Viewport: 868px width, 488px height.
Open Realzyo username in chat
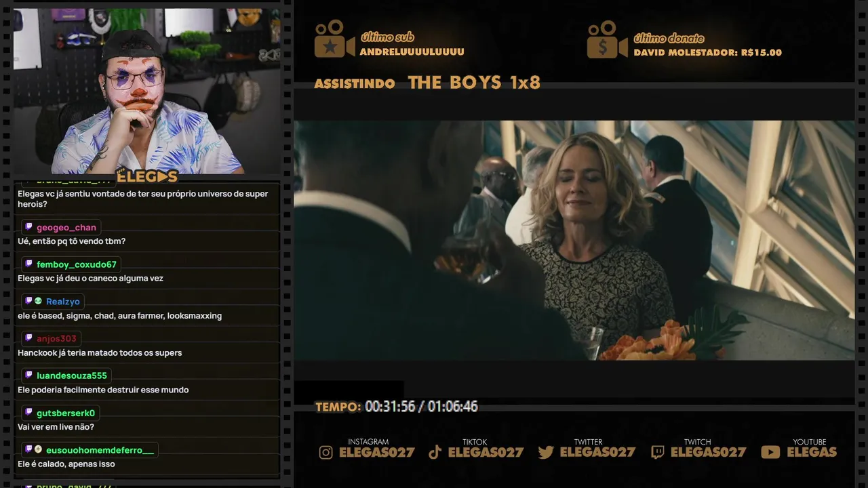63,302
